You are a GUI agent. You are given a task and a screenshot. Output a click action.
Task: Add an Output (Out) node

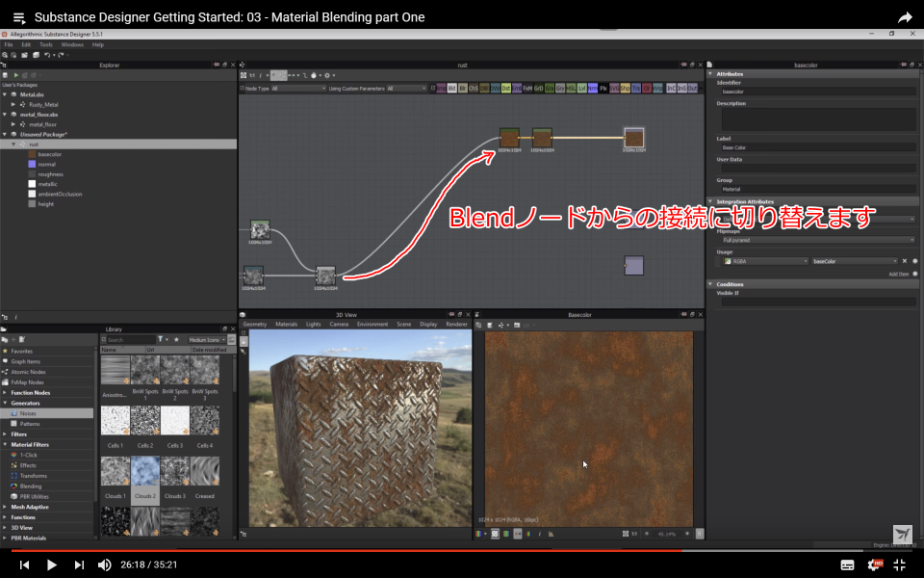point(692,89)
